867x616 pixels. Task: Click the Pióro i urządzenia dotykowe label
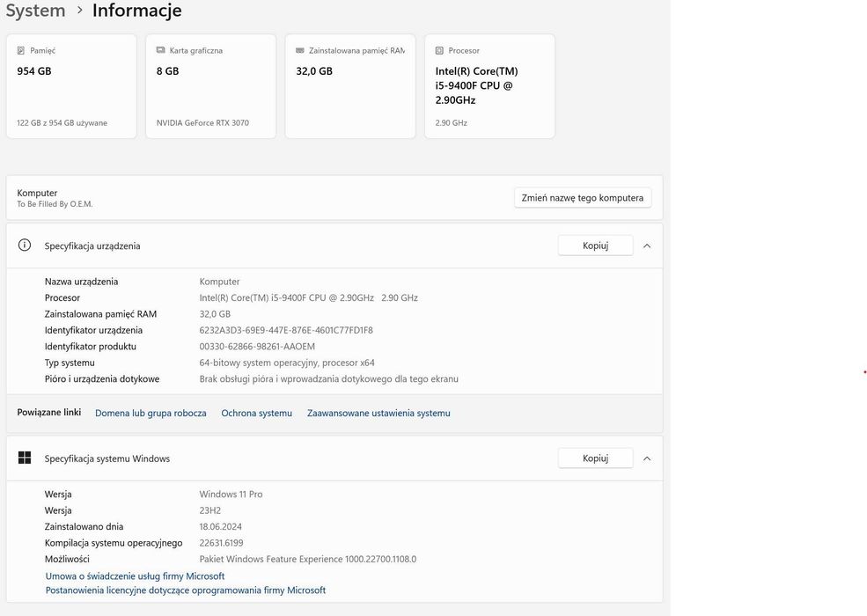102,379
